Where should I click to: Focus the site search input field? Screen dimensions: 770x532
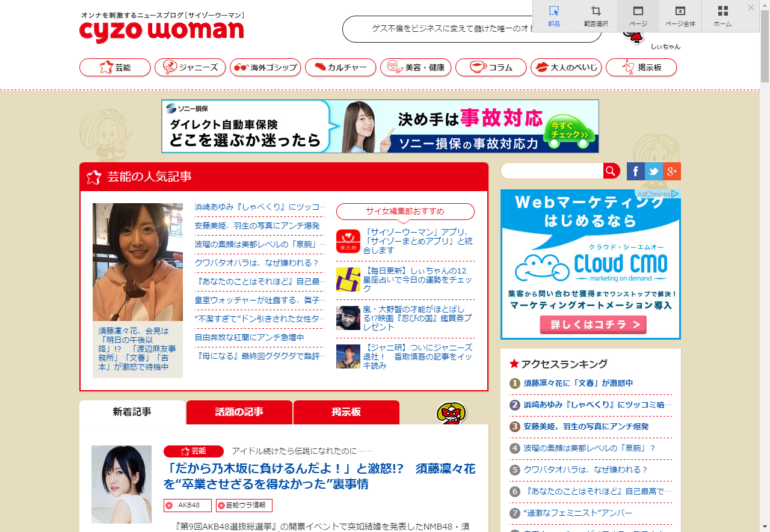pos(552,171)
